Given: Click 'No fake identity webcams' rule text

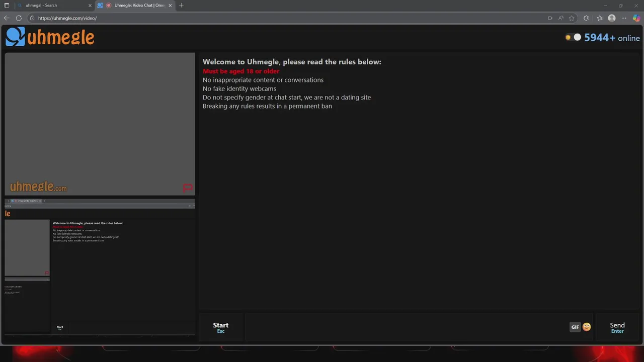Looking at the screenshot, I should click(x=239, y=88).
